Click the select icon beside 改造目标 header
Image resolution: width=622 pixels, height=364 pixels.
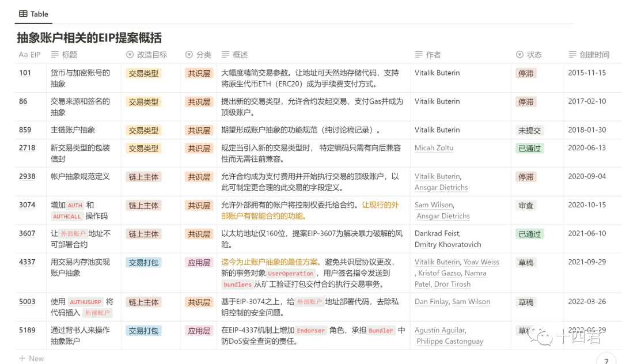(x=130, y=55)
